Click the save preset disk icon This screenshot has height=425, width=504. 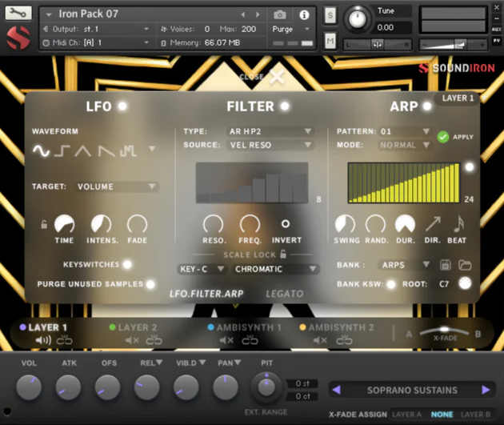(x=446, y=264)
